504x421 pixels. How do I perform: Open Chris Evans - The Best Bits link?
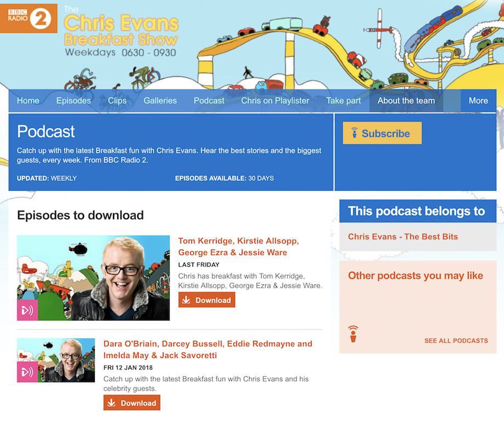tap(403, 237)
